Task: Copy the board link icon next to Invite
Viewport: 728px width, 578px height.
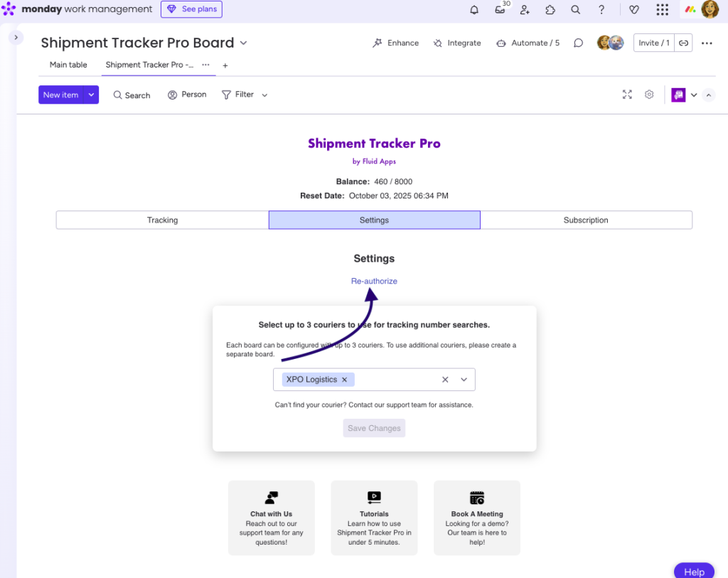Action: (x=683, y=43)
